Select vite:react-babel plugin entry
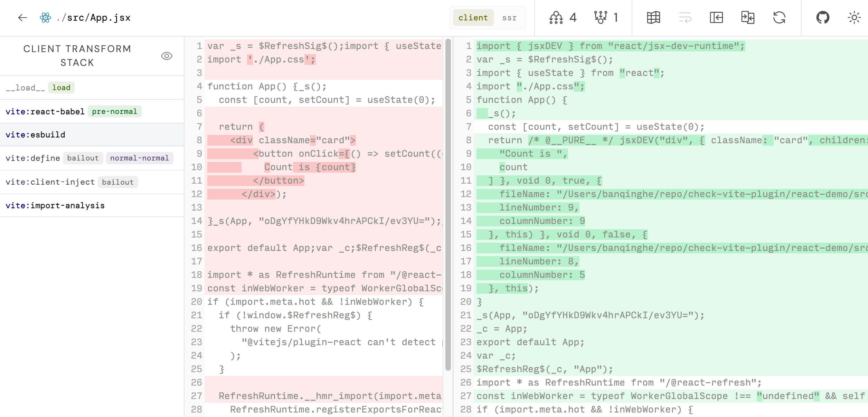 (45, 111)
